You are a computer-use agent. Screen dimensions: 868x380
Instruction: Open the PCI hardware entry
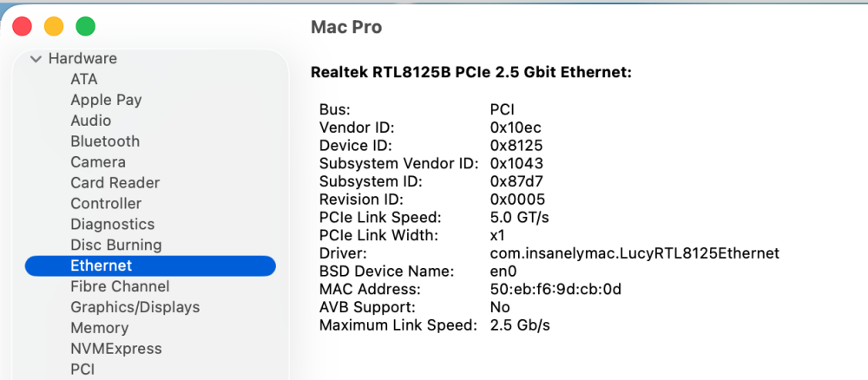point(82,370)
